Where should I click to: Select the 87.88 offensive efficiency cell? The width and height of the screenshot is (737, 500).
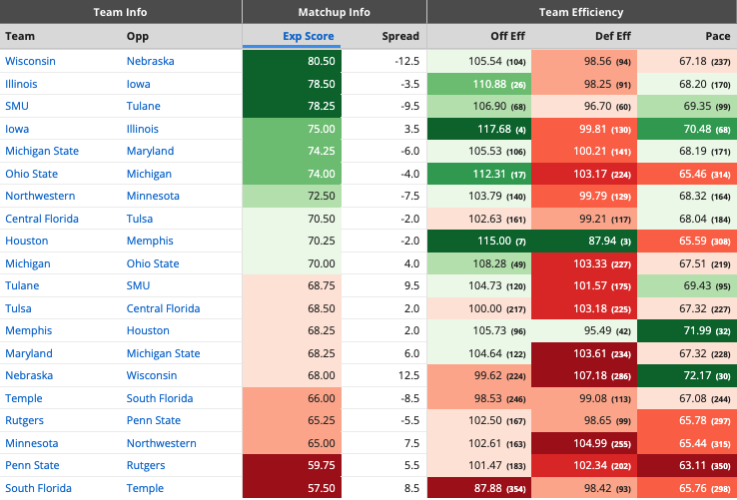pos(479,488)
